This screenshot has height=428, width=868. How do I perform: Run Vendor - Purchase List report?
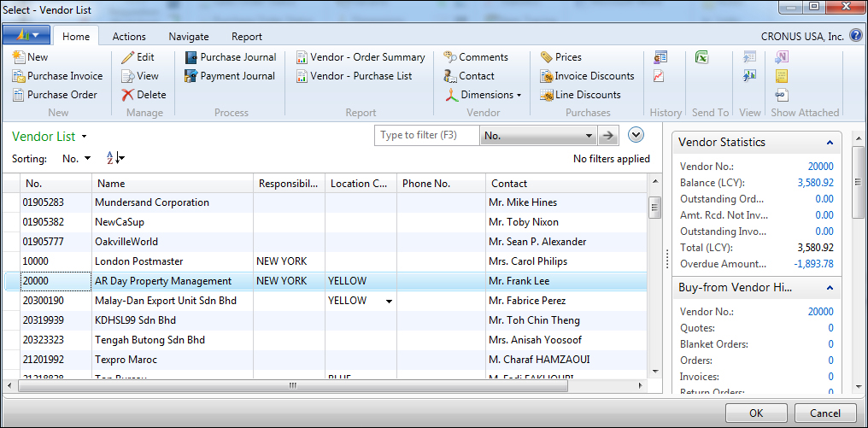pos(355,76)
